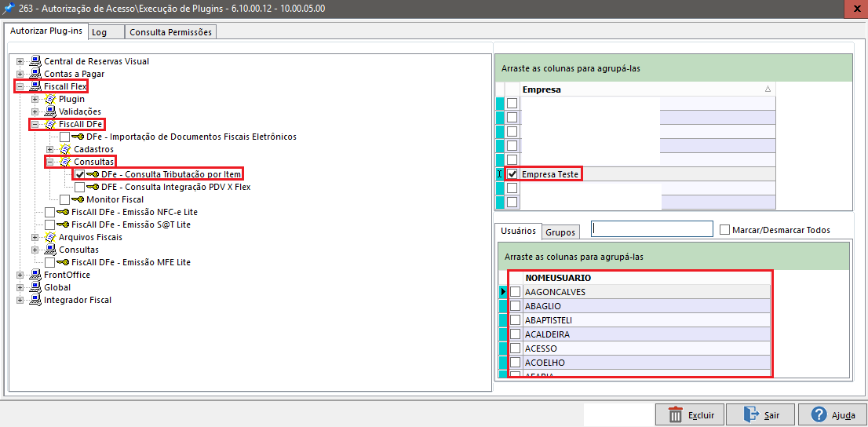Click the Contas a Pagar computer icon
The height and width of the screenshot is (427, 868).
tap(35, 73)
